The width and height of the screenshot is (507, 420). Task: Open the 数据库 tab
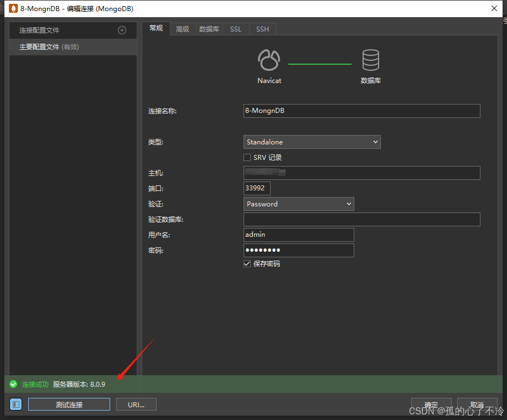[x=209, y=29]
